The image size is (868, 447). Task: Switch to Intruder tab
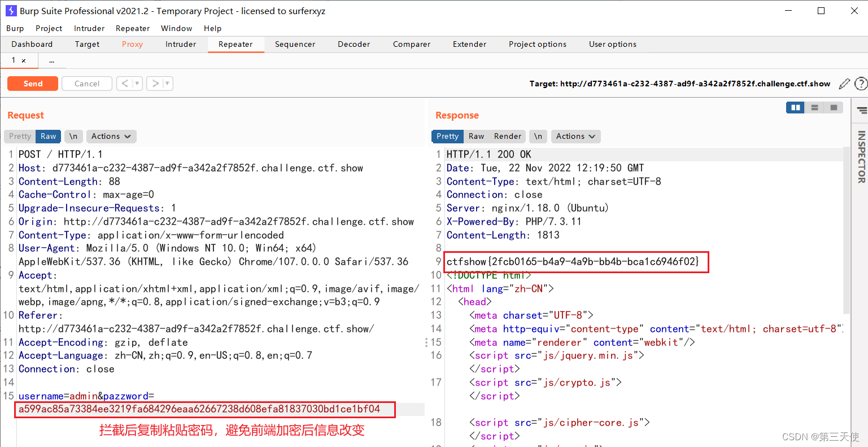[181, 44]
